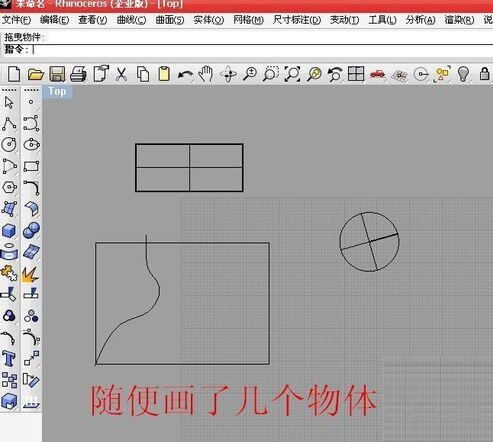
Task: Open document properties icon
Action: [101, 74]
